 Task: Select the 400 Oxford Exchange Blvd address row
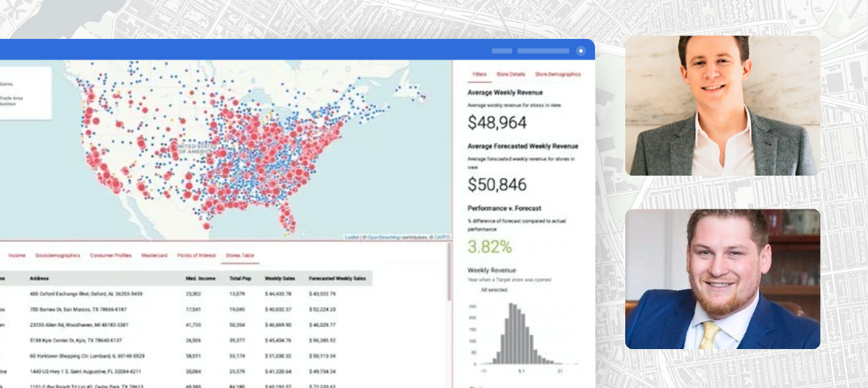[186, 294]
